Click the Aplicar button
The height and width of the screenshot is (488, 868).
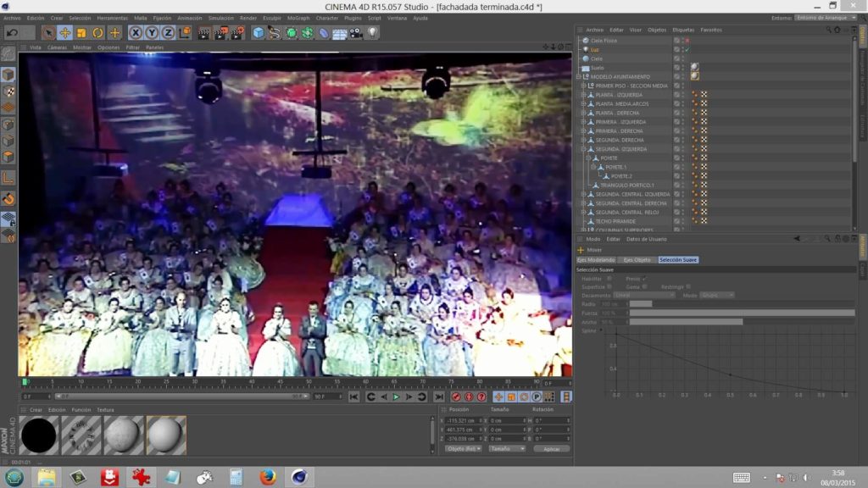tap(551, 448)
